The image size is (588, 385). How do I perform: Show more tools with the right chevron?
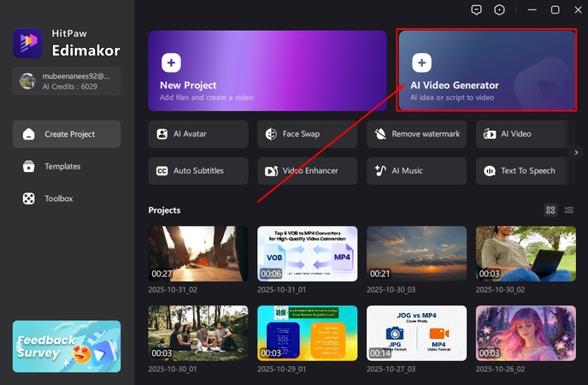click(x=576, y=152)
